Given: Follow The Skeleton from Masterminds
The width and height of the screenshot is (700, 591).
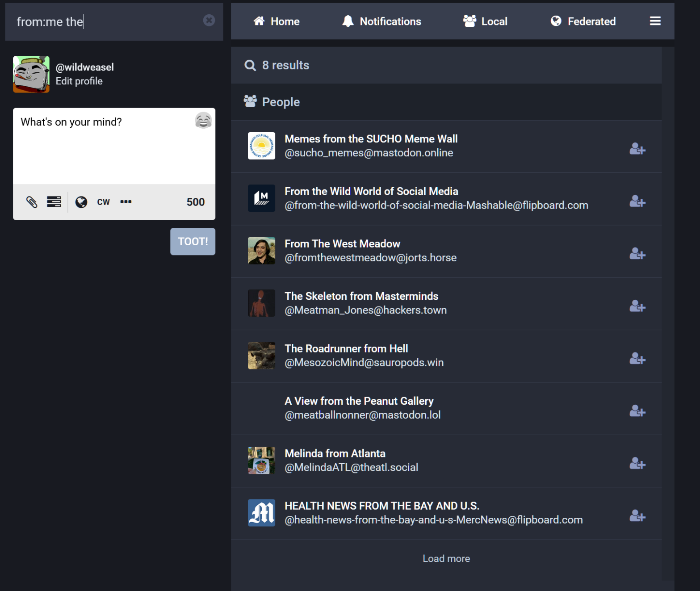Looking at the screenshot, I should click(637, 306).
